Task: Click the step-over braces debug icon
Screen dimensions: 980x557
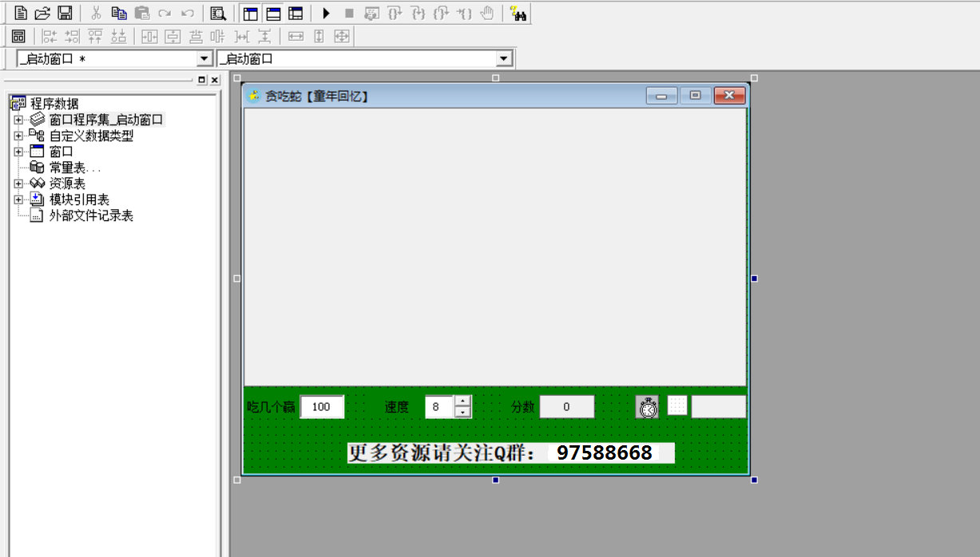Action: point(395,13)
